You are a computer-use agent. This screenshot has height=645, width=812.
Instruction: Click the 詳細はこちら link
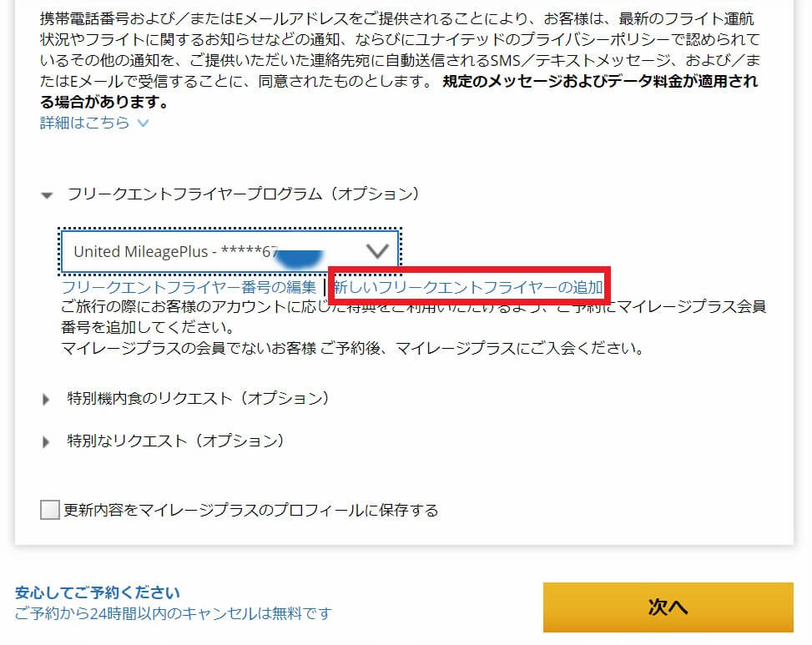click(x=84, y=123)
